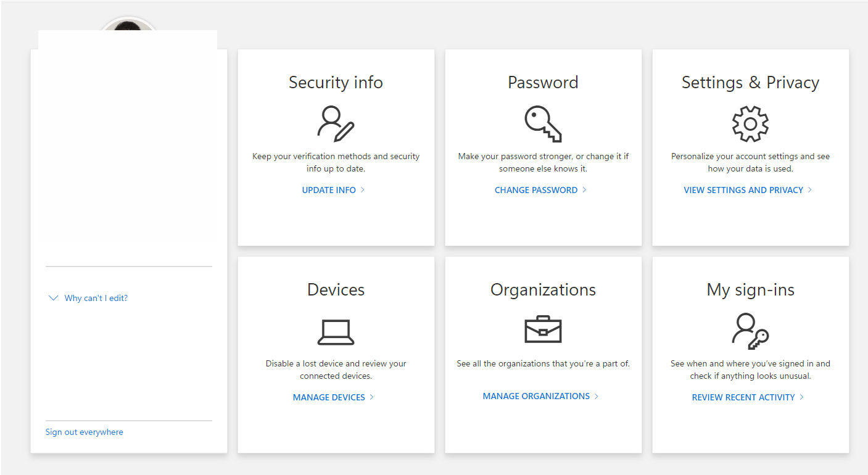868x475 pixels.
Task: Expand the "Why can't I edit?" chevron
Action: pos(53,298)
